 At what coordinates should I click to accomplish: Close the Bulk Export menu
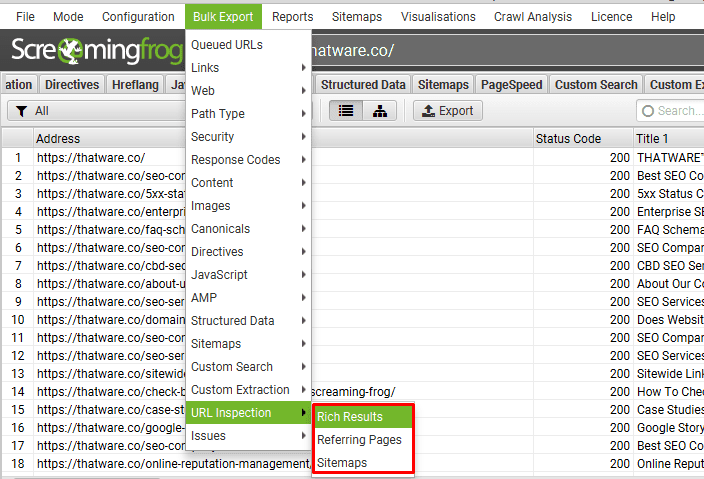tap(223, 17)
